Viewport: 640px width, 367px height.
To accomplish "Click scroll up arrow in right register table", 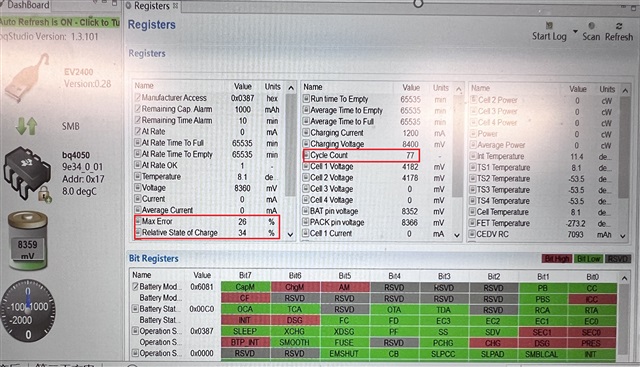I will click(625, 91).
